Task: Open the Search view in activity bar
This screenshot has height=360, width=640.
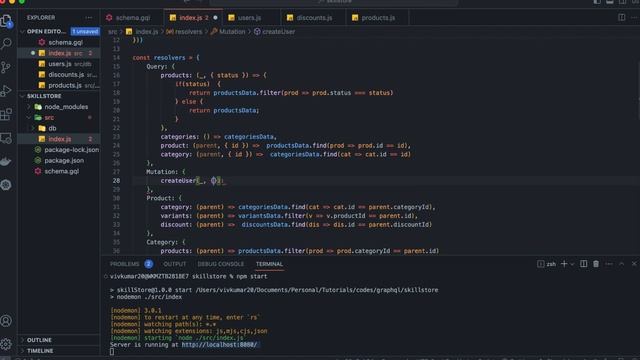Action: [6, 43]
